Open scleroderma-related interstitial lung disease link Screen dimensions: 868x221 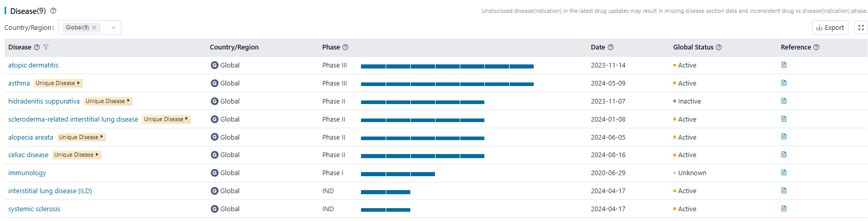(x=73, y=119)
